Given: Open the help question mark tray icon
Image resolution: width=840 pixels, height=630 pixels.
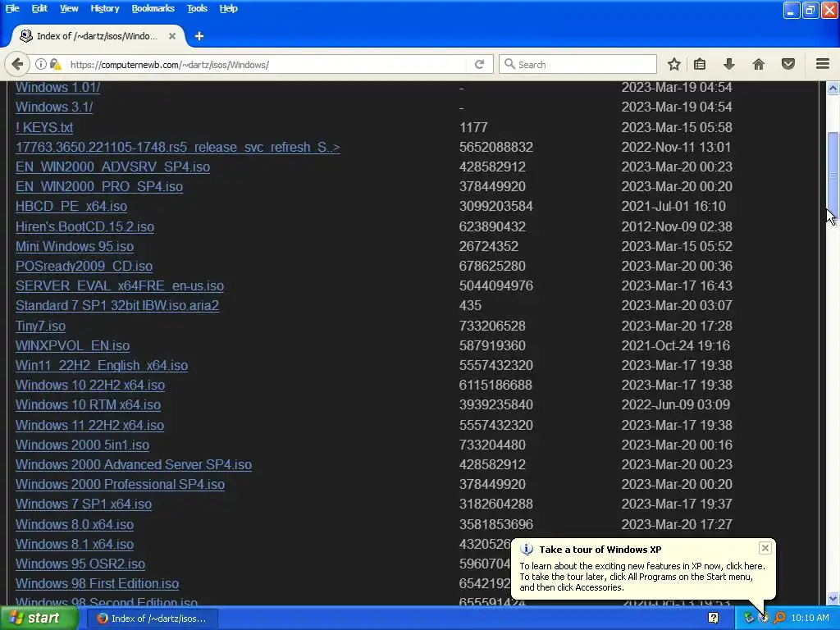Looking at the screenshot, I should coord(713,618).
